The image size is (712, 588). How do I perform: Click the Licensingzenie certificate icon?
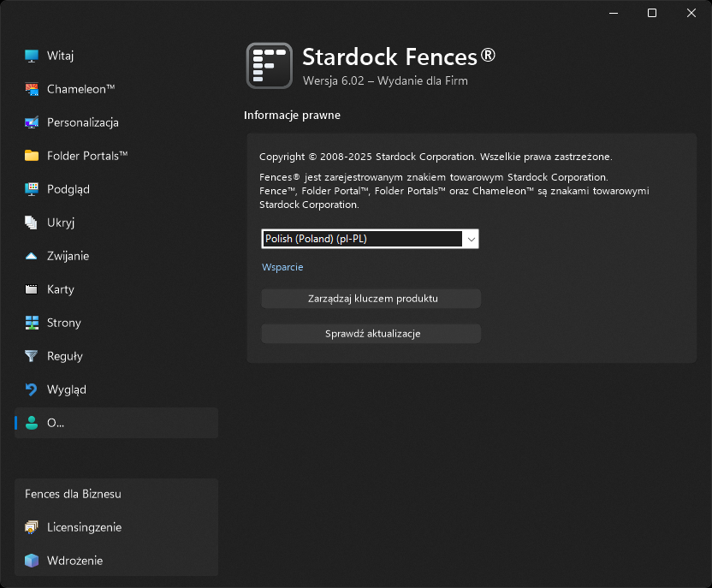pyautogui.click(x=32, y=527)
